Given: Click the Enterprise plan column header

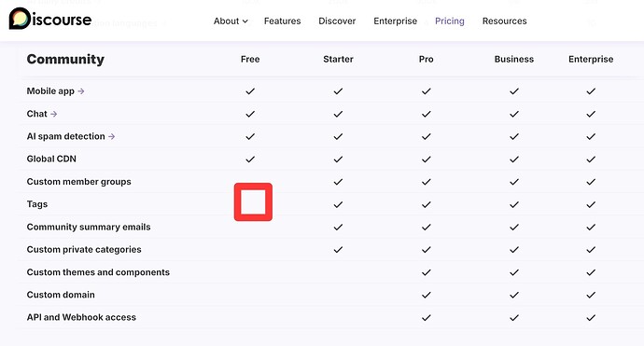Looking at the screenshot, I should click(591, 59).
